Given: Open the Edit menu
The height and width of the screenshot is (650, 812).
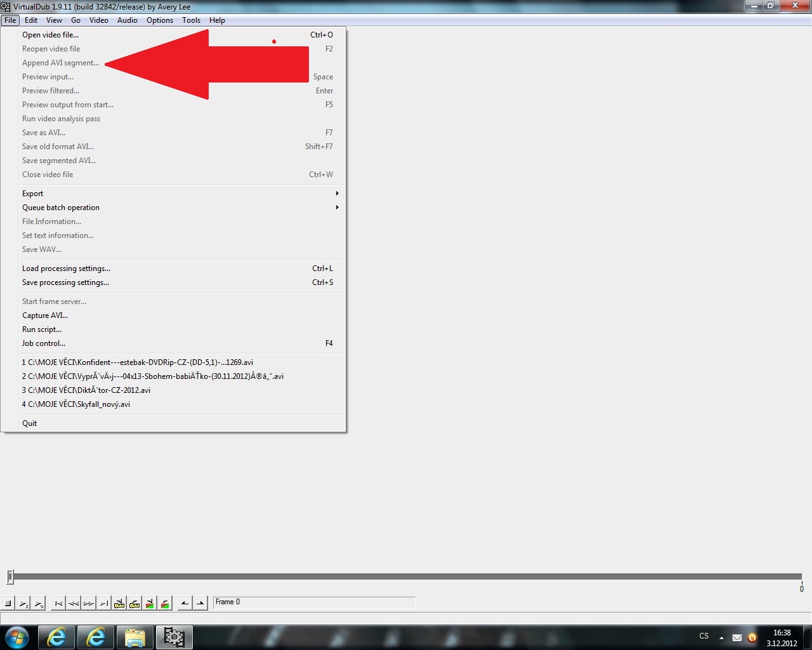Looking at the screenshot, I should point(31,20).
